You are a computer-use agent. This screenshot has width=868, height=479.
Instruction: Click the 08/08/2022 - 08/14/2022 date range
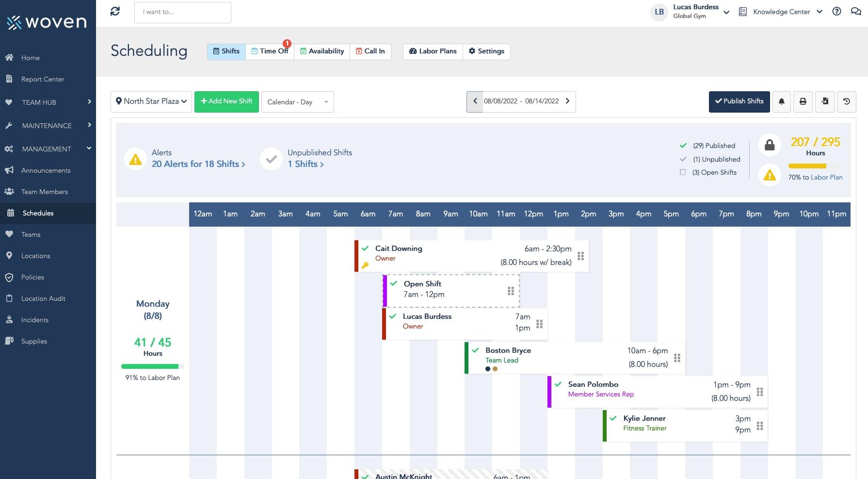[x=521, y=101]
